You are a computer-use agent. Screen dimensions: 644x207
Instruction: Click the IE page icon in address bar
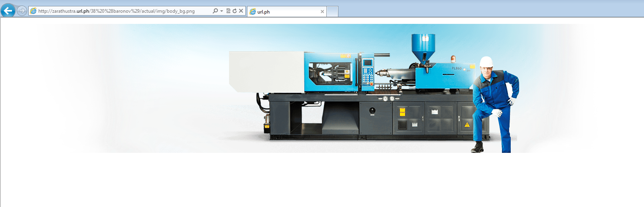[33, 11]
